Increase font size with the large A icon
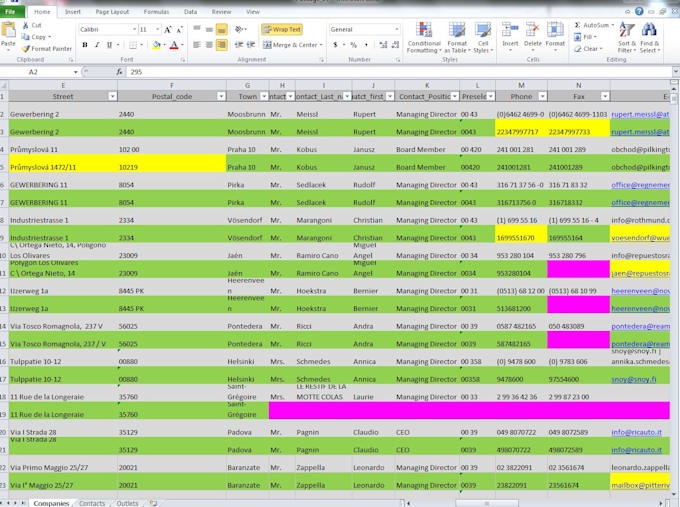The width and height of the screenshot is (680, 507). [168, 29]
